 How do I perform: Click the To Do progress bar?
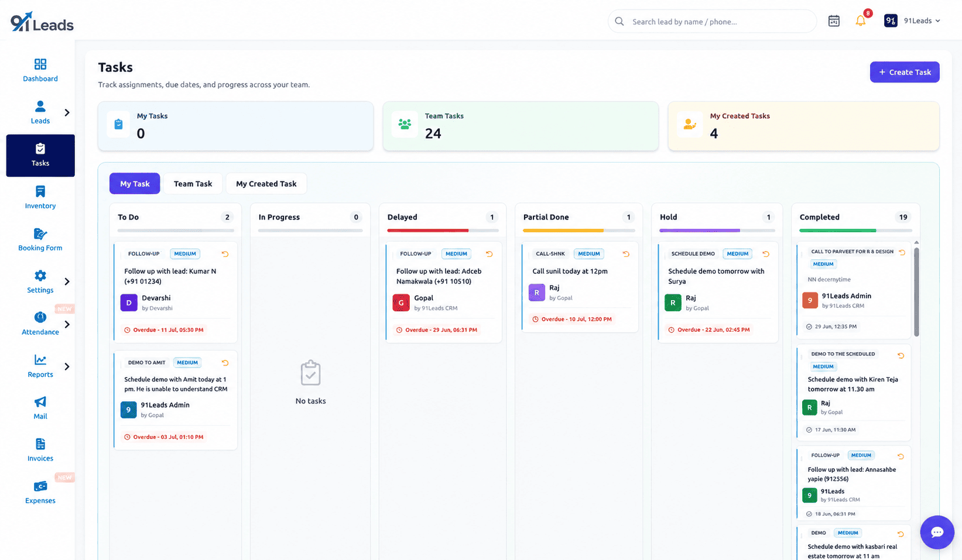176,231
